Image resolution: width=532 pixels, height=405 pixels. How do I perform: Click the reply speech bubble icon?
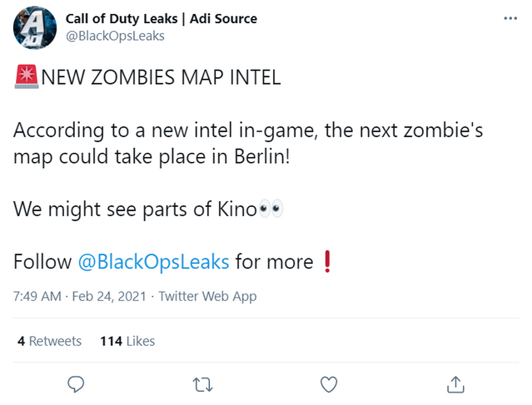pyautogui.click(x=77, y=383)
